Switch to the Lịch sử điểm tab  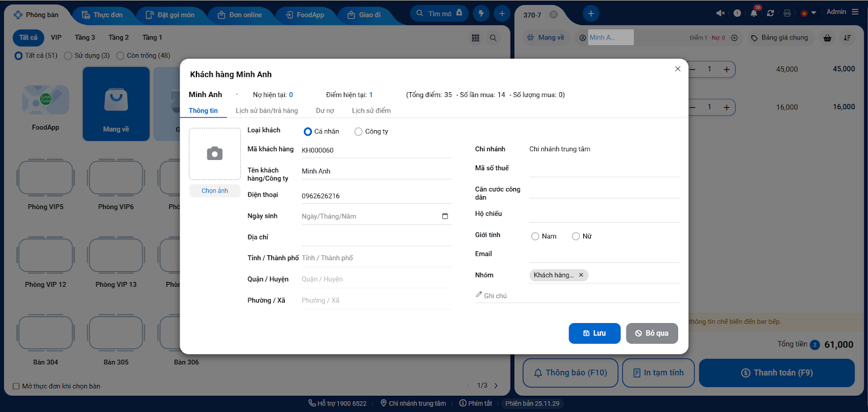(372, 111)
